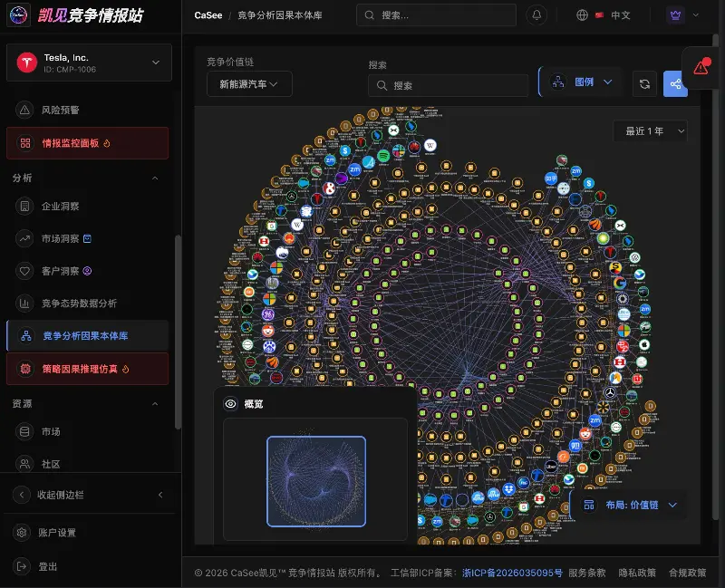
Task: Click the share graph button
Action: (675, 83)
